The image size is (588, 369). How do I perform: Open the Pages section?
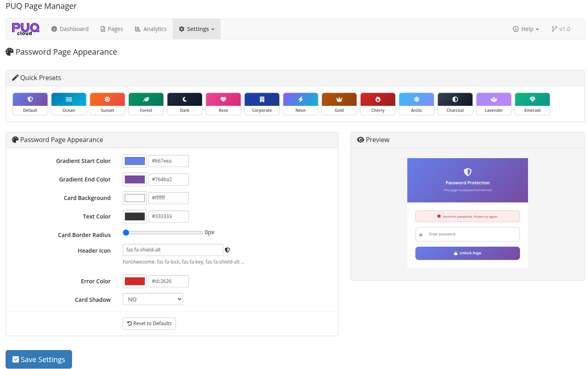pyautogui.click(x=111, y=29)
